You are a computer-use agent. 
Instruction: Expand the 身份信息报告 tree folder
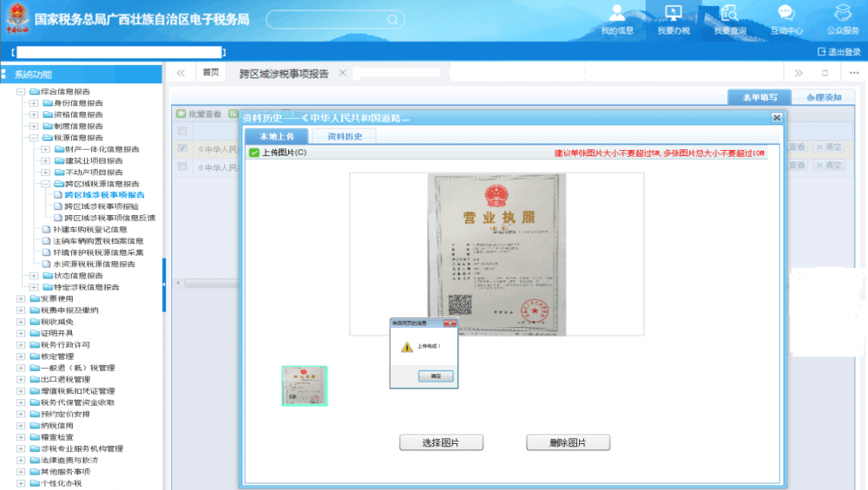click(34, 103)
